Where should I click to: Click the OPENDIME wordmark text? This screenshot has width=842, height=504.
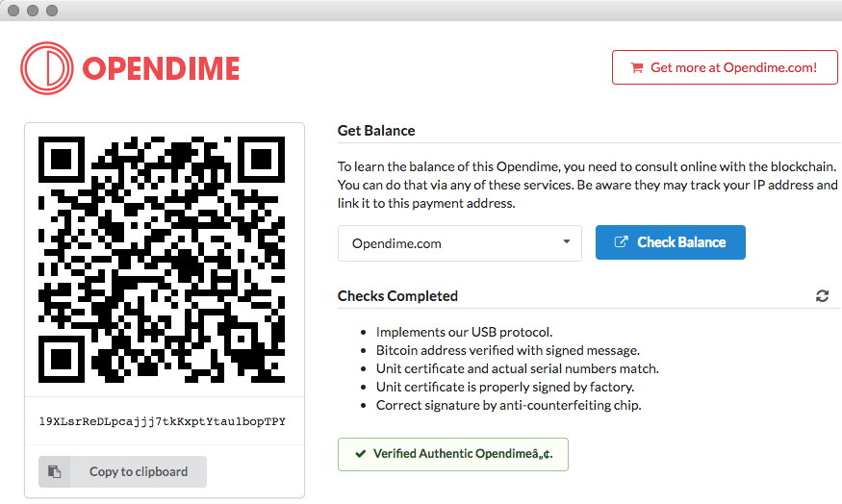tap(161, 68)
